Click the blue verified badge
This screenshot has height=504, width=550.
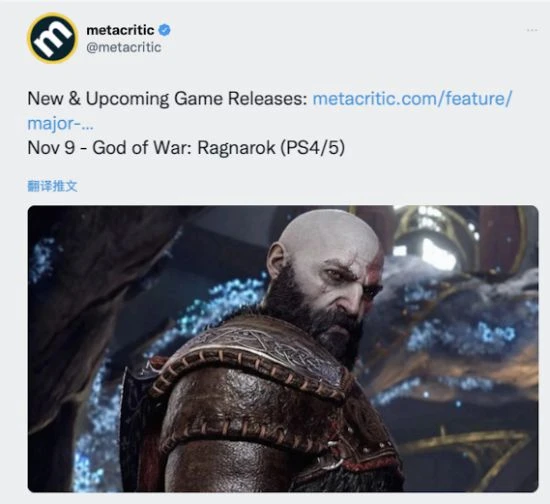165,30
